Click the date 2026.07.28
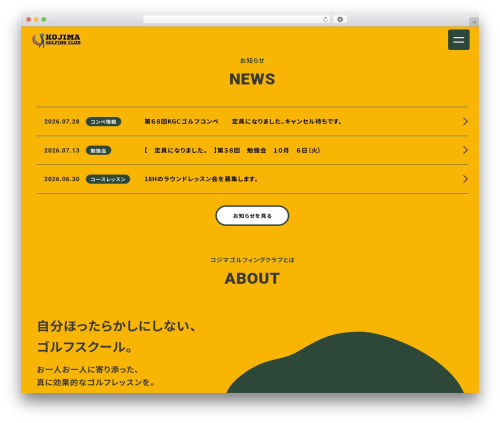This screenshot has width=500, height=423. 62,121
